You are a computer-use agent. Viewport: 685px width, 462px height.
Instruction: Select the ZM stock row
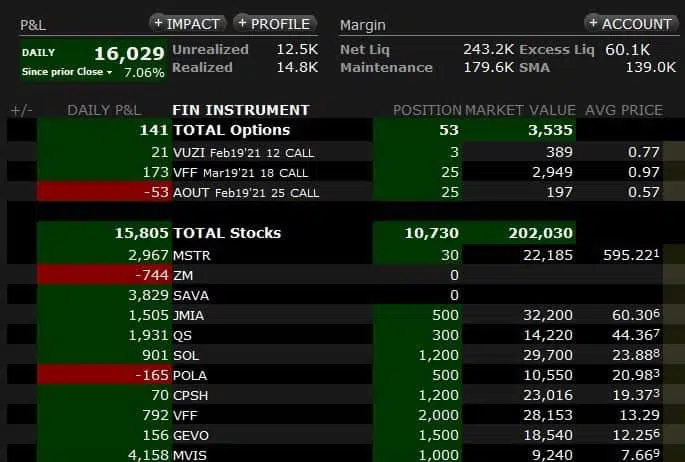(346, 275)
